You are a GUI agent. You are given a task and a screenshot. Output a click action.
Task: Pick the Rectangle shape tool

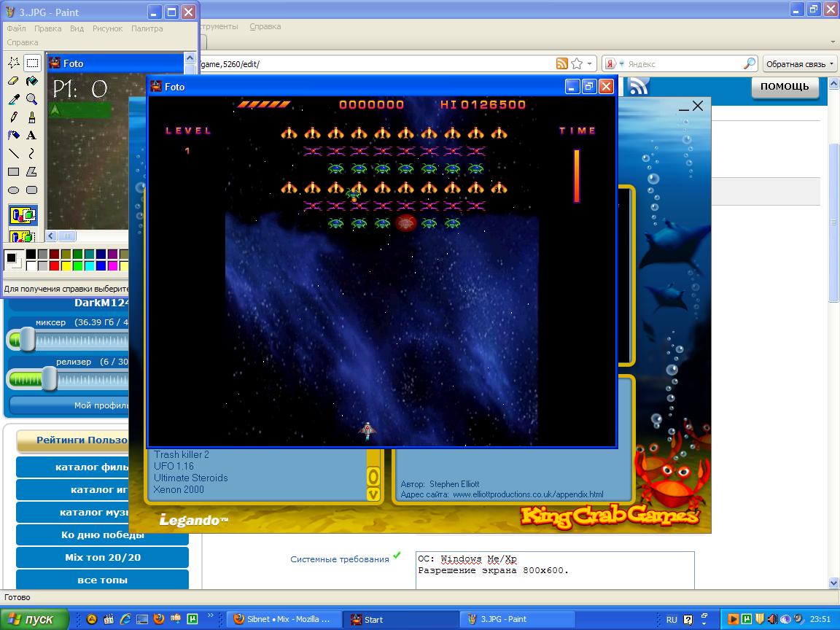[13, 172]
